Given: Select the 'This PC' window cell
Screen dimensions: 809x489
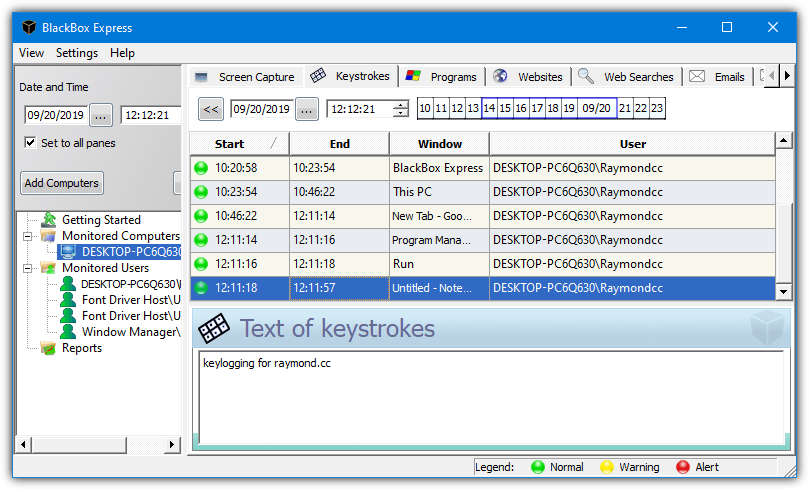Looking at the screenshot, I should [x=439, y=192].
